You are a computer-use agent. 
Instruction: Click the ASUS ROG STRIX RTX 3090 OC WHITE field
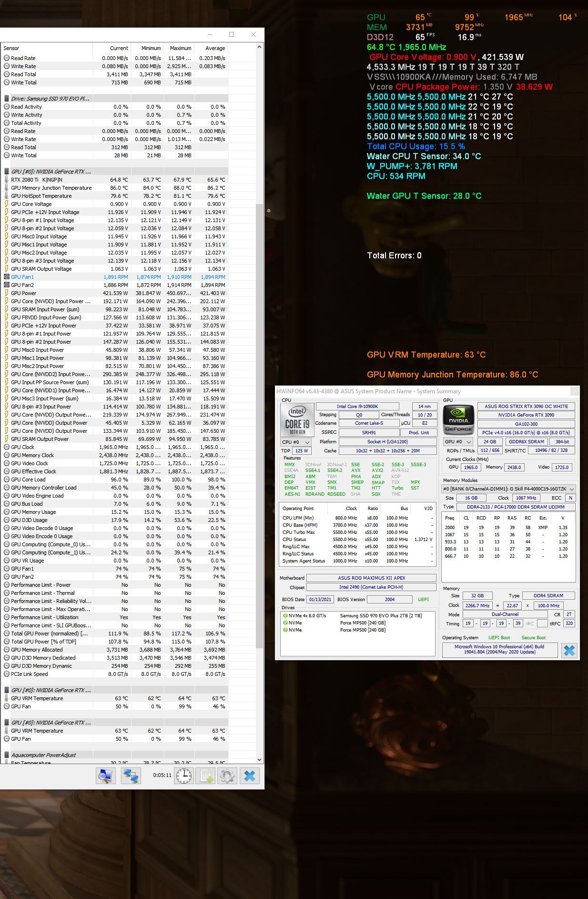tap(526, 407)
